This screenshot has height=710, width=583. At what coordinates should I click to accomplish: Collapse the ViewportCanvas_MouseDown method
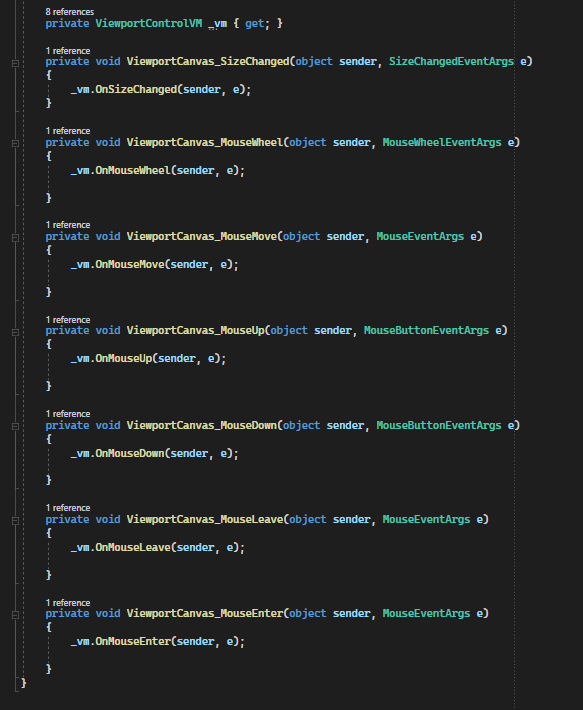tap(15, 426)
